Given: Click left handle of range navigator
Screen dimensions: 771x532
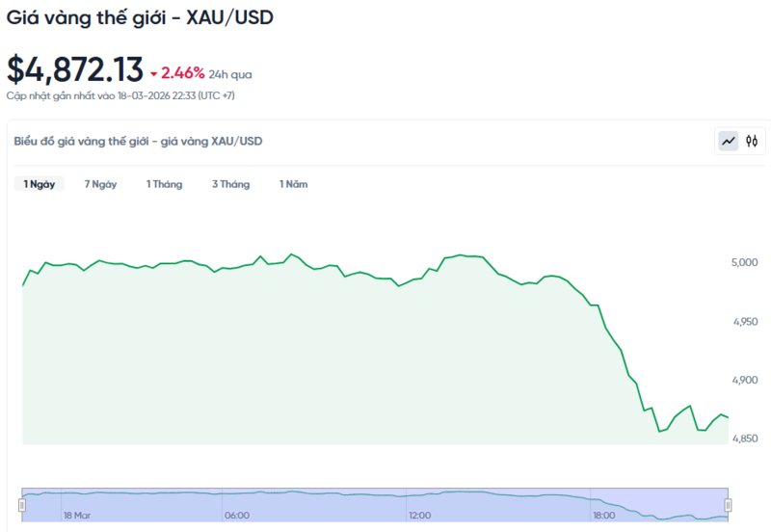Looking at the screenshot, I should (22, 504).
